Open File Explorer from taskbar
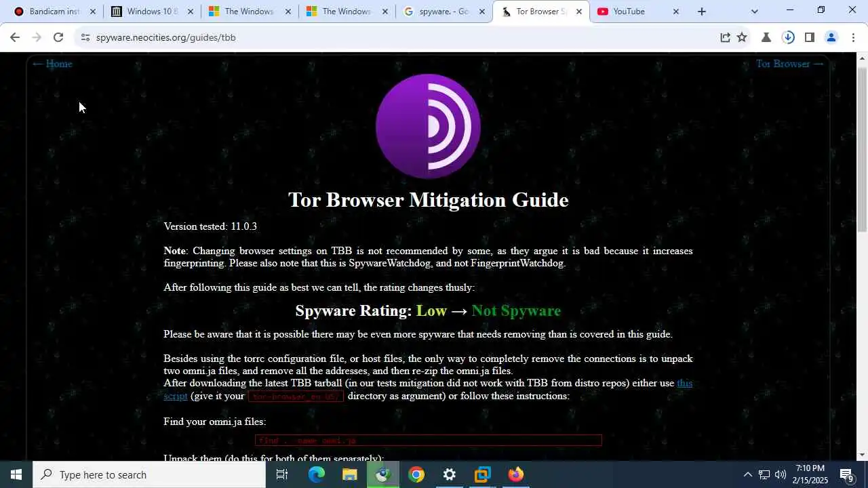 coord(350,474)
